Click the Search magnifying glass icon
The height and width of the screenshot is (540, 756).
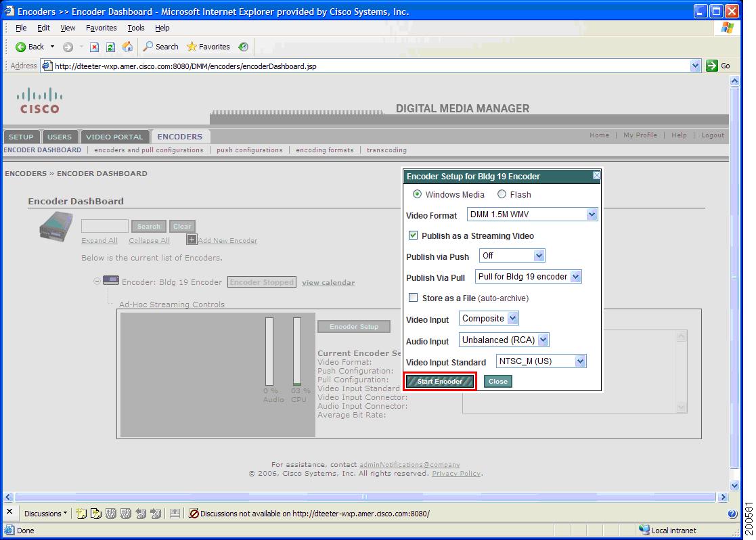[149, 47]
